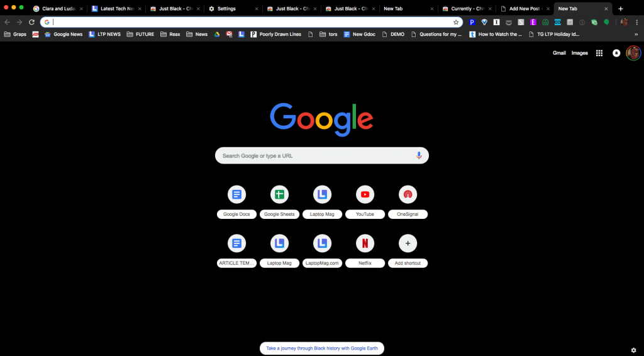
Task: Open the ARTICLE TEM... shortcut
Action: point(236,251)
